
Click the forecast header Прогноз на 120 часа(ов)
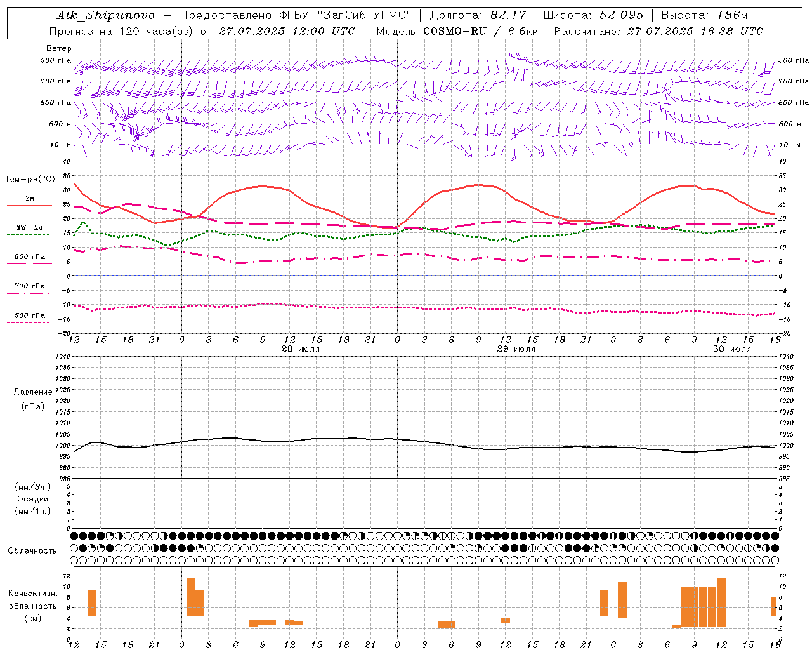[x=122, y=31]
